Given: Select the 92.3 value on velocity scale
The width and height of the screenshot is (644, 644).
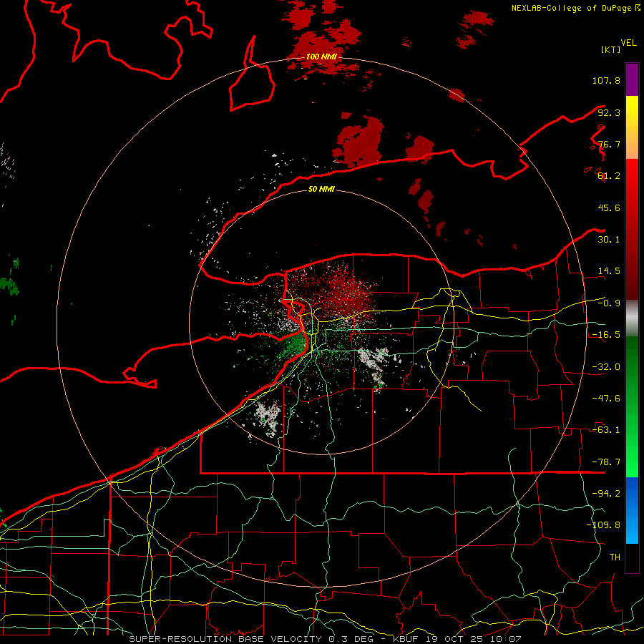Looking at the screenshot, I should (x=609, y=112).
